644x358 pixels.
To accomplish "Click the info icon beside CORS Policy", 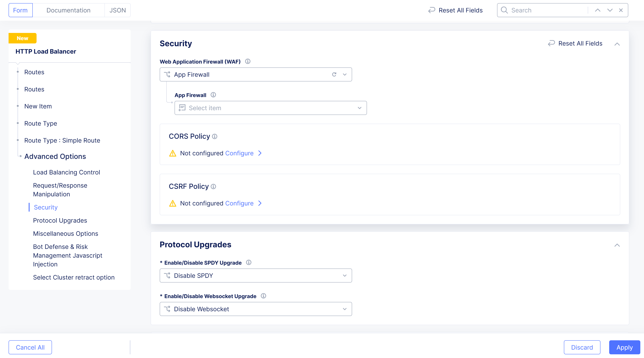I will pos(215,136).
